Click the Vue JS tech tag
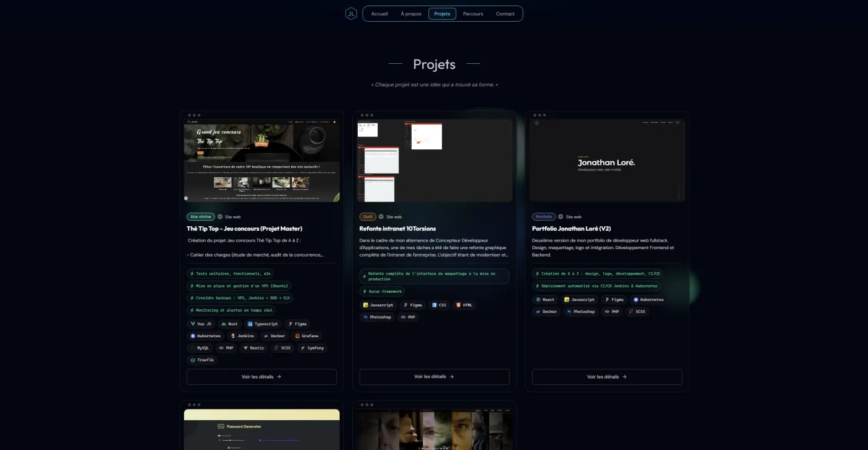Screen dimensions: 868x450 point(201,324)
